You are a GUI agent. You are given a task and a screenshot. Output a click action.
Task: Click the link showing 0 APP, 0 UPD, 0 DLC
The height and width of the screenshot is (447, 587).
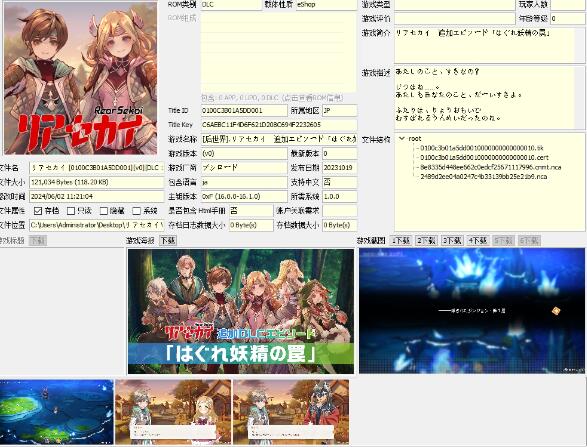coord(272,98)
